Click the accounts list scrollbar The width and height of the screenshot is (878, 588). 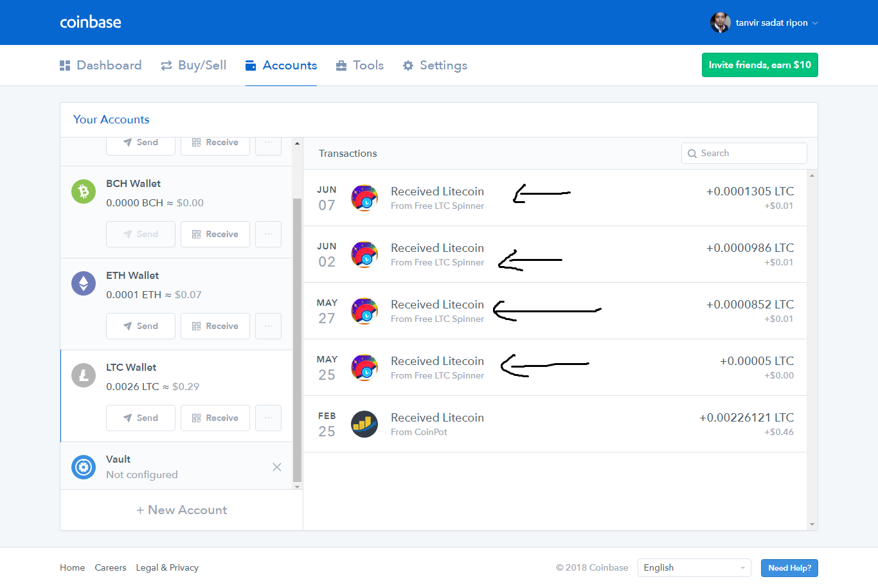(297, 340)
